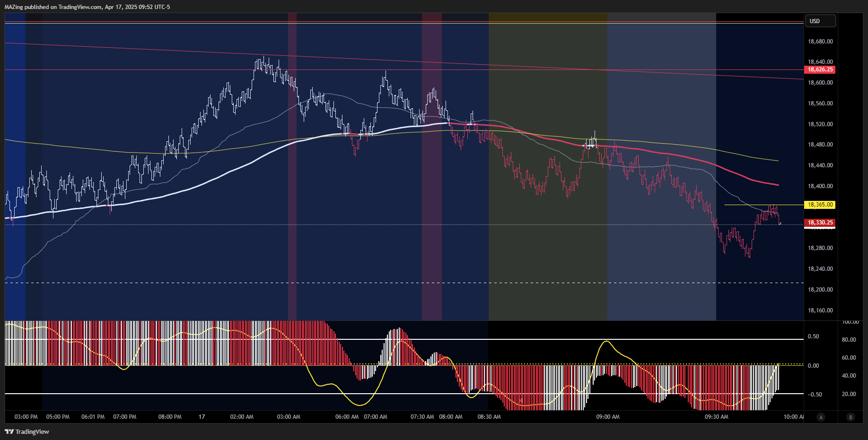Click the 40.00 indicator scale label

tap(849, 376)
